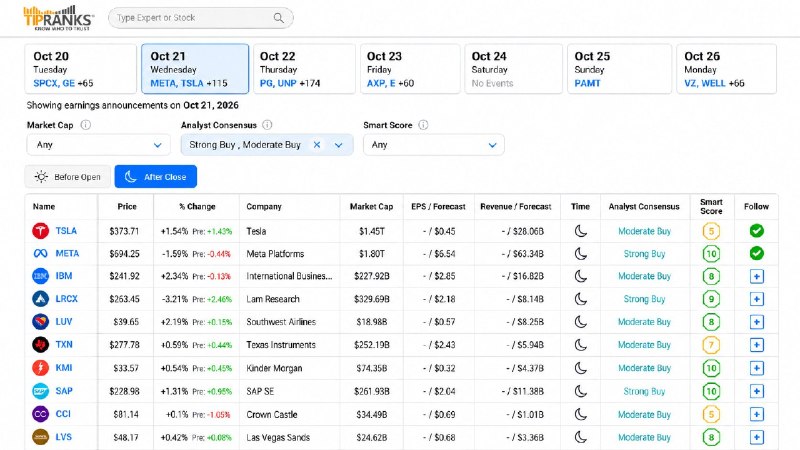The image size is (800, 450).
Task: Click the search magnifier icon
Action: tap(279, 18)
